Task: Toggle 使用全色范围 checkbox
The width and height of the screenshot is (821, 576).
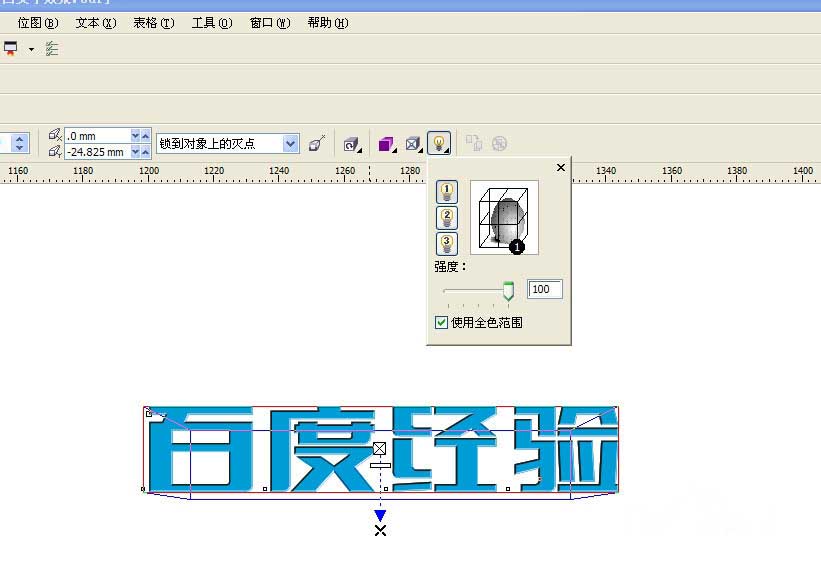Action: (441, 323)
